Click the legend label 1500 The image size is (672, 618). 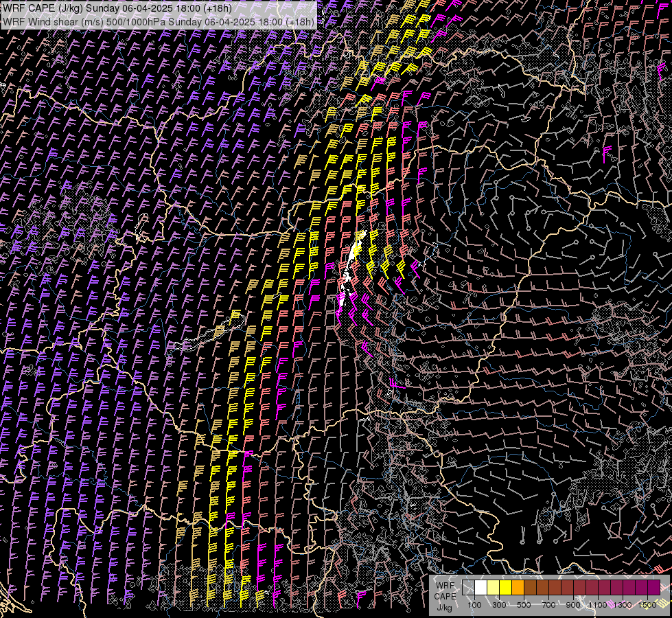[x=647, y=605]
